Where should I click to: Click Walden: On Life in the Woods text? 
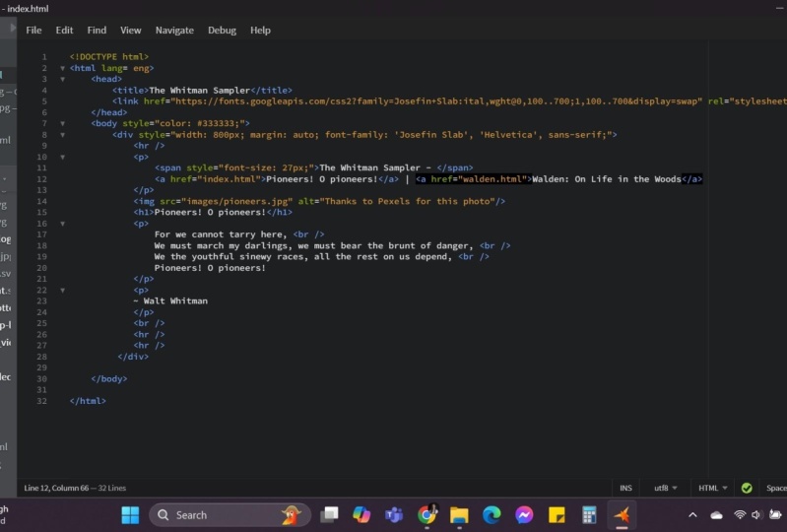pos(607,179)
